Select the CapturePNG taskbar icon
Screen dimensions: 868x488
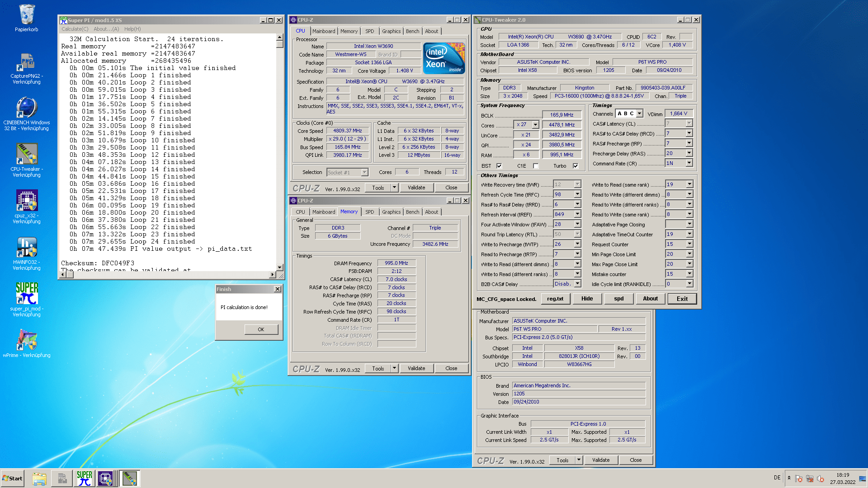click(62, 479)
